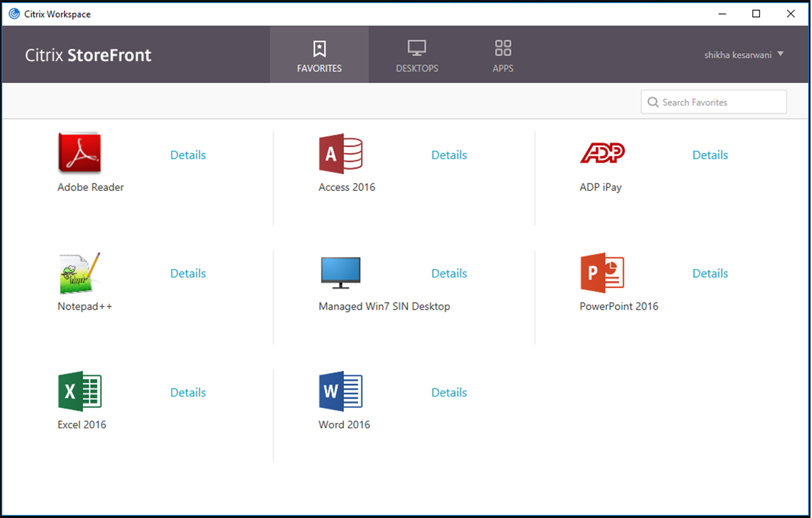Launch the Adobe Reader app icon
Screen dimensions: 812x518
[x=80, y=154]
